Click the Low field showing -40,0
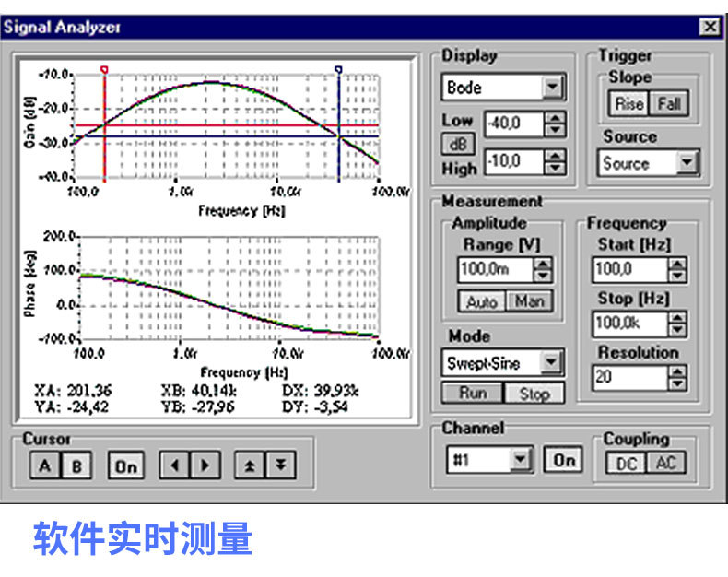Image resolution: width=728 pixels, height=577 pixels. tap(514, 124)
